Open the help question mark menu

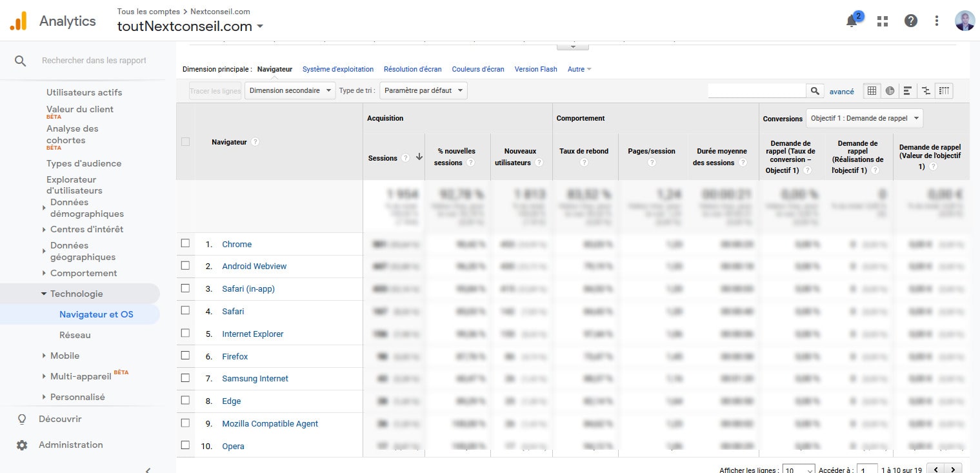911,21
